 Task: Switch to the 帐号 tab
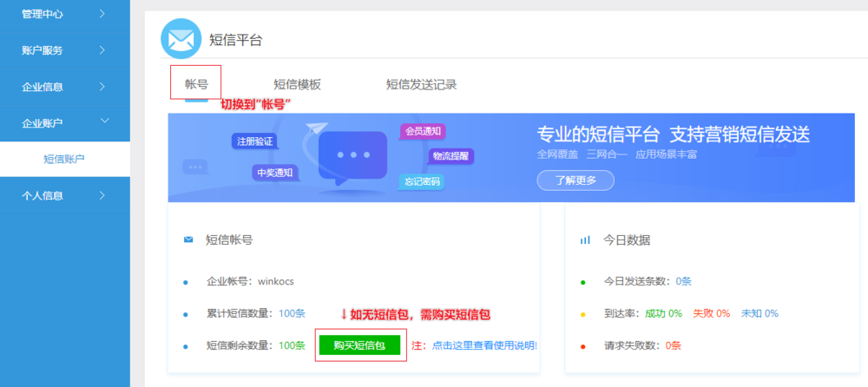(196, 84)
